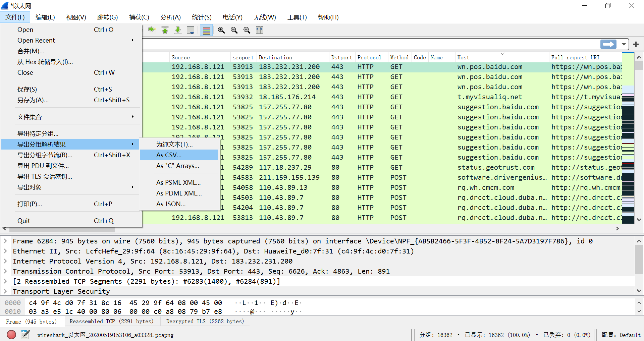Toggle auto-scroll during live capture
The height and width of the screenshot is (341, 644).
[x=191, y=30]
